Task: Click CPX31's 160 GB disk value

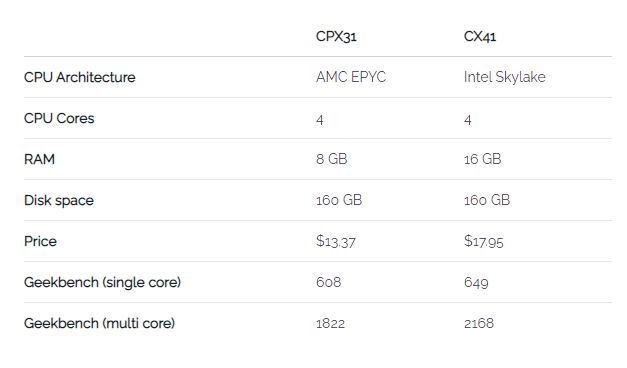Action: point(339,200)
